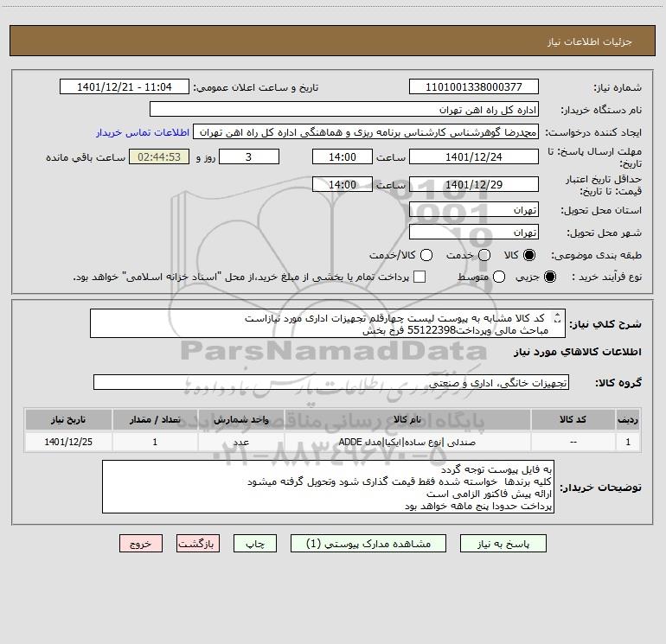Click the شهر محل تحویل field
Screen dimensions: 666x644
click(x=474, y=232)
